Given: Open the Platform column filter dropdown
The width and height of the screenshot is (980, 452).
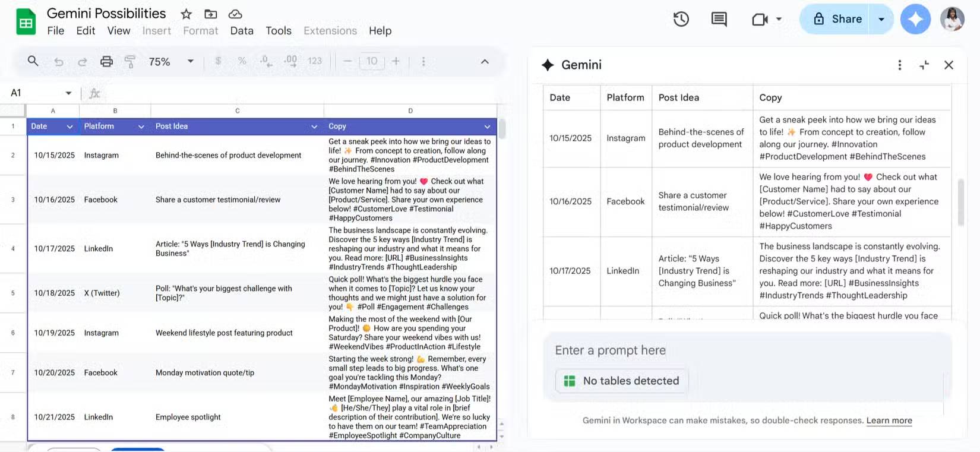Looking at the screenshot, I should (141, 127).
